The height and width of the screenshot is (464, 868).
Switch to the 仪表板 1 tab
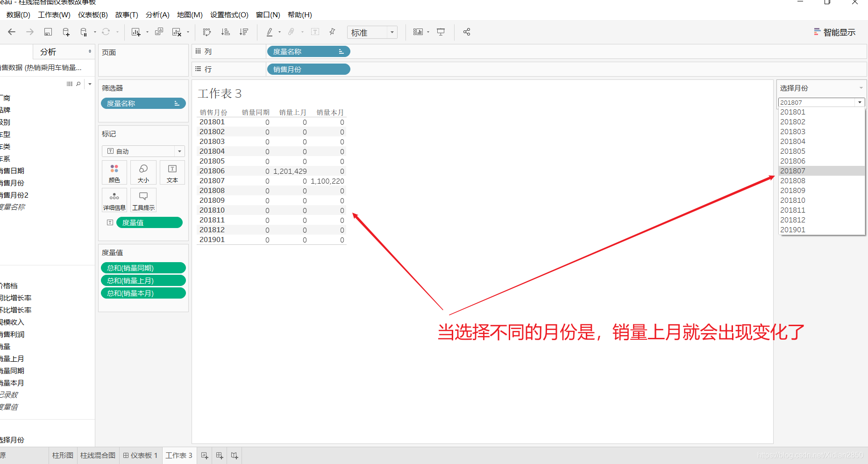(140, 456)
